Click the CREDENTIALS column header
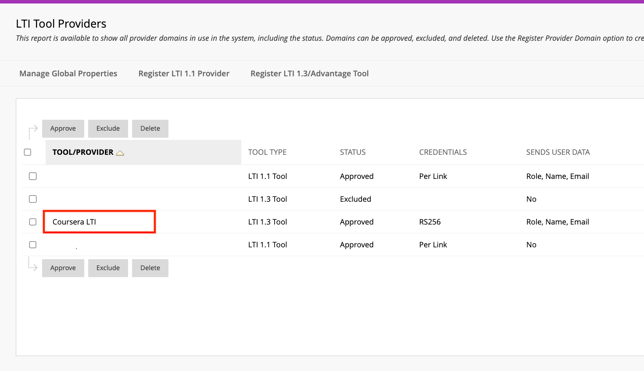This screenshot has height=371, width=644. [x=443, y=152]
